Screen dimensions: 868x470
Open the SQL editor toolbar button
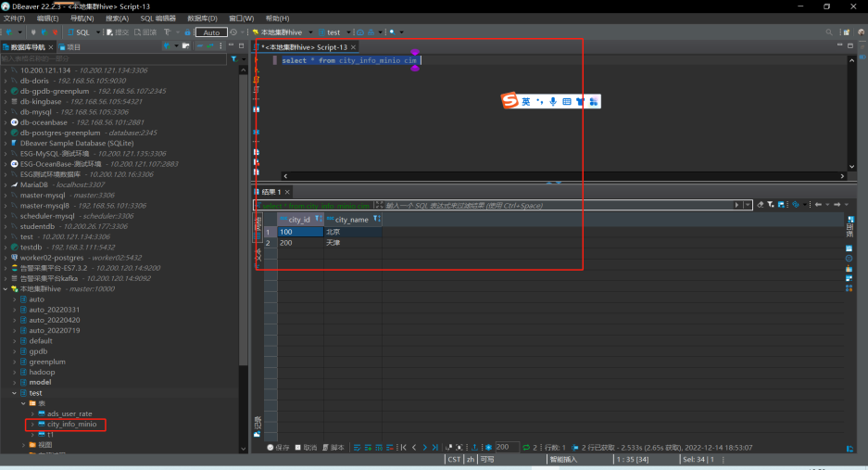tap(79, 32)
